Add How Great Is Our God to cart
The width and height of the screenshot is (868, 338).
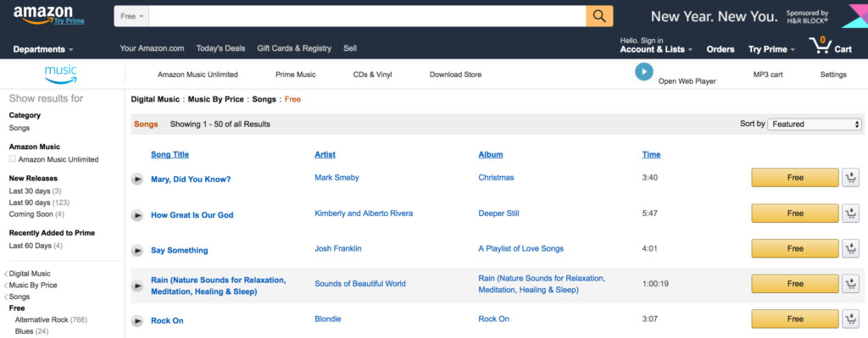[851, 213]
